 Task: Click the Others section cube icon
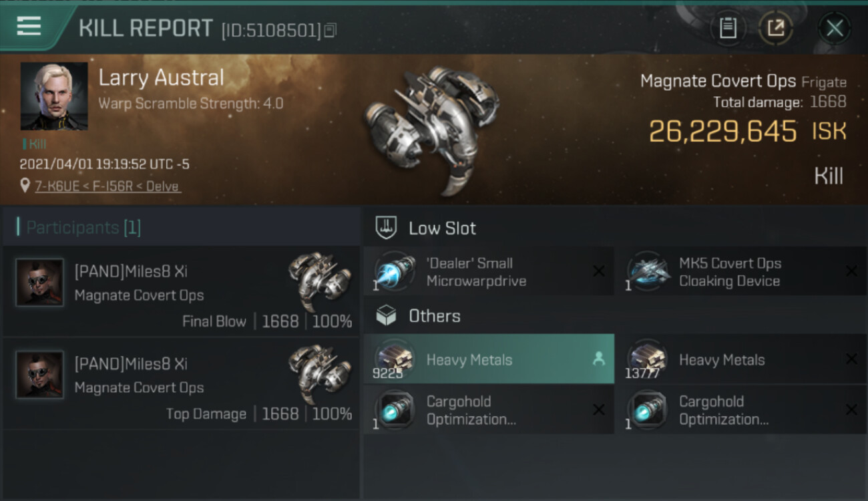[x=387, y=316]
